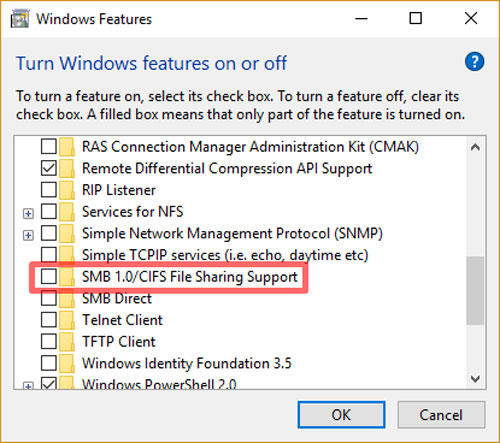The image size is (500, 443).
Task: Click the folder icon beside SMB Direct
Action: pyautogui.click(x=67, y=298)
